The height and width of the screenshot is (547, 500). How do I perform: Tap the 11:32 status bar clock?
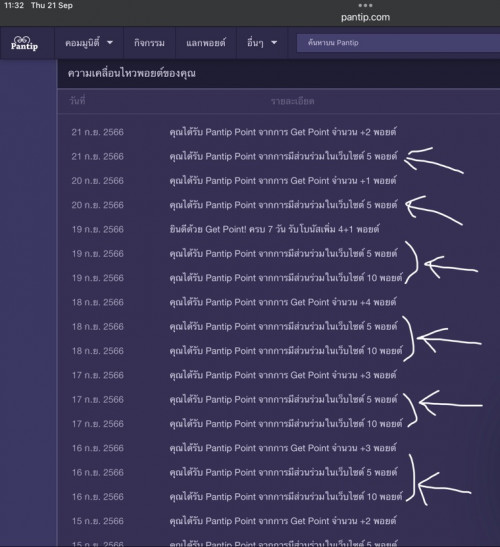[14, 5]
